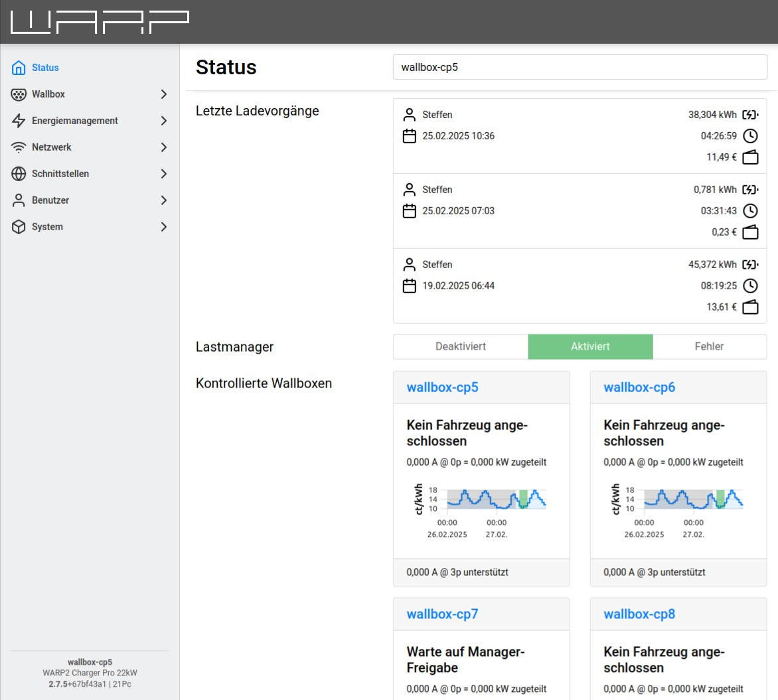The height and width of the screenshot is (700, 778).
Task: Click the Benutzer person icon in sidebar
Action: pyautogui.click(x=19, y=200)
